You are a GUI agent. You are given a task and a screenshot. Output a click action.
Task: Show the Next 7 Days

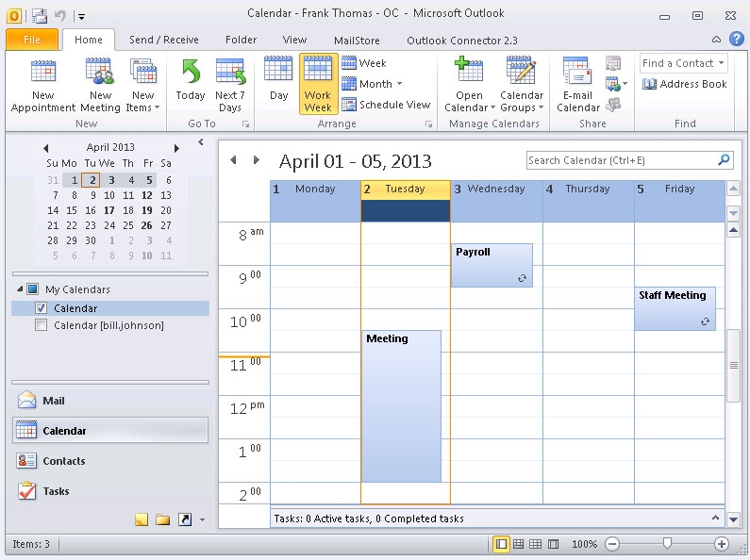pyautogui.click(x=230, y=86)
